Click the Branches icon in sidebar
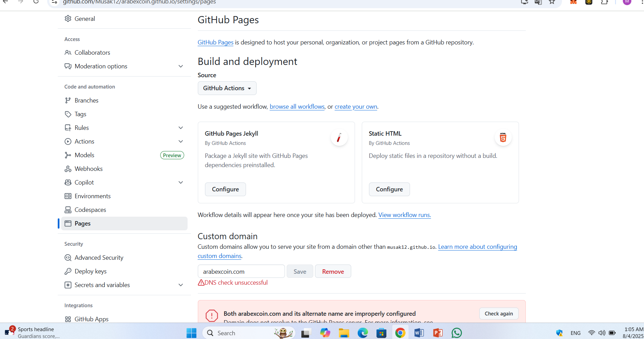This screenshot has height=339, width=644. (68, 100)
